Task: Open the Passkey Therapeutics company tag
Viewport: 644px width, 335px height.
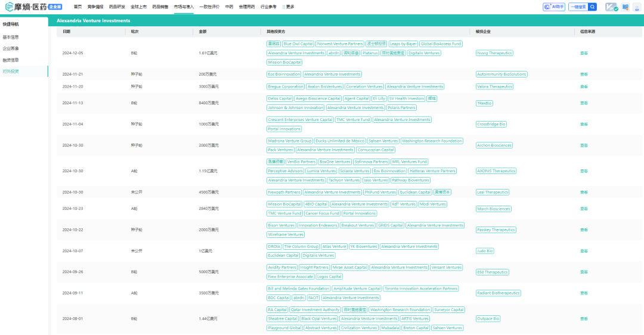Action: [496, 230]
